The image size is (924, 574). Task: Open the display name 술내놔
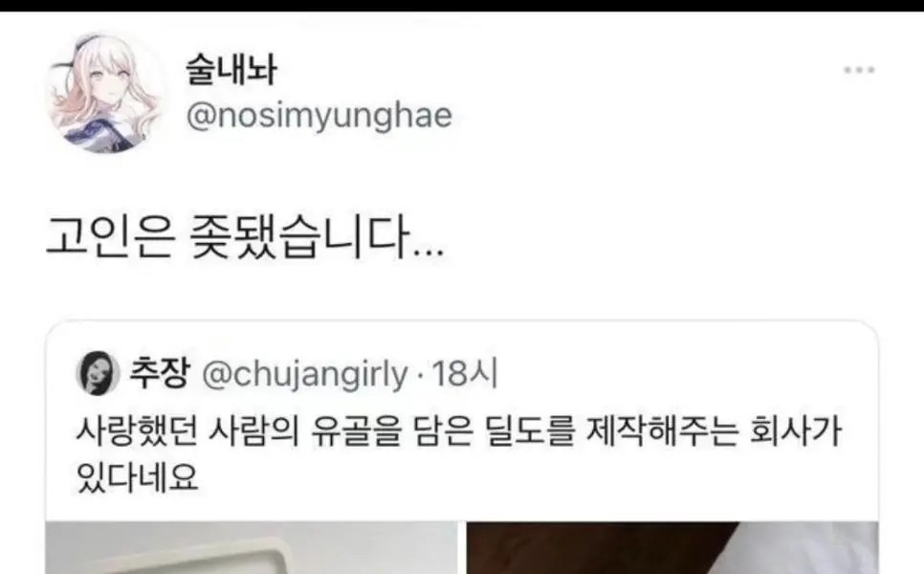pyautogui.click(x=231, y=70)
